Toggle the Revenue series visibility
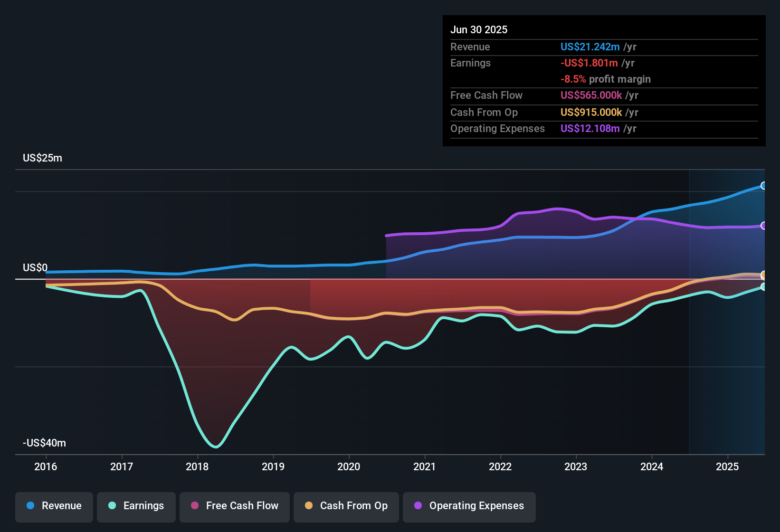Image resolution: width=780 pixels, height=532 pixels. pos(54,506)
